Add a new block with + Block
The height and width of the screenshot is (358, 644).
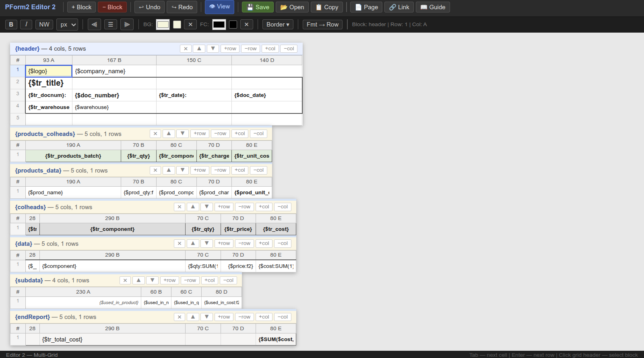pos(82,7)
